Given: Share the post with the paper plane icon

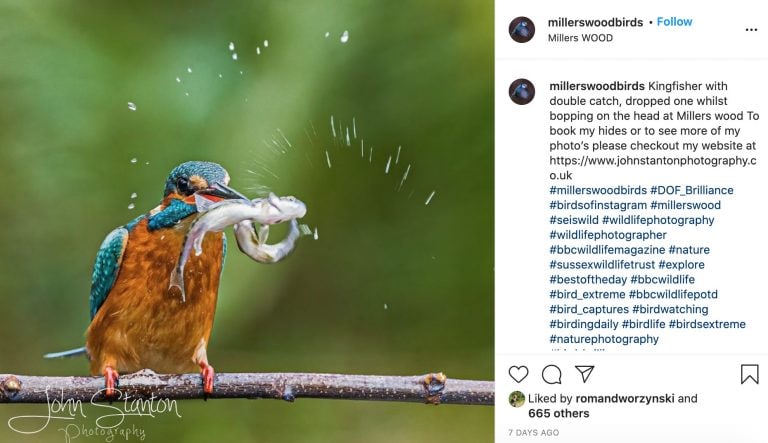Looking at the screenshot, I should [585, 374].
